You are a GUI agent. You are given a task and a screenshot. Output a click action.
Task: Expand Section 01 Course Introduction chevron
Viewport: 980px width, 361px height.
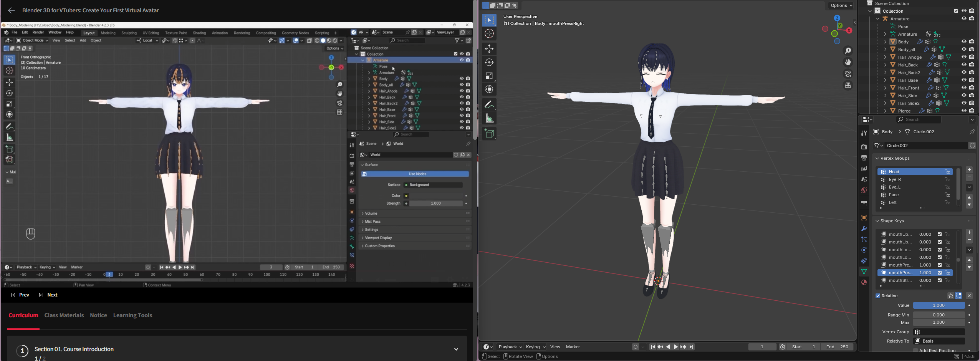[x=456, y=349]
